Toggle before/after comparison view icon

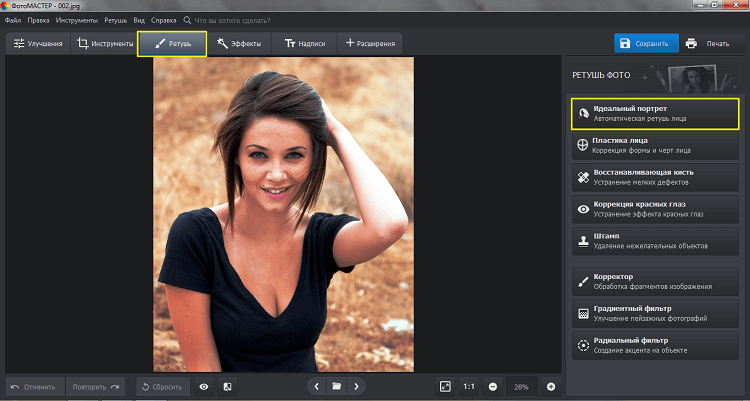(227, 386)
